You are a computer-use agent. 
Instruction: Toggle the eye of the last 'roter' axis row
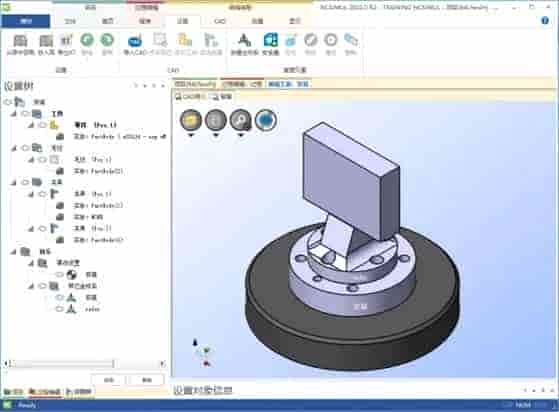pyautogui.click(x=59, y=309)
